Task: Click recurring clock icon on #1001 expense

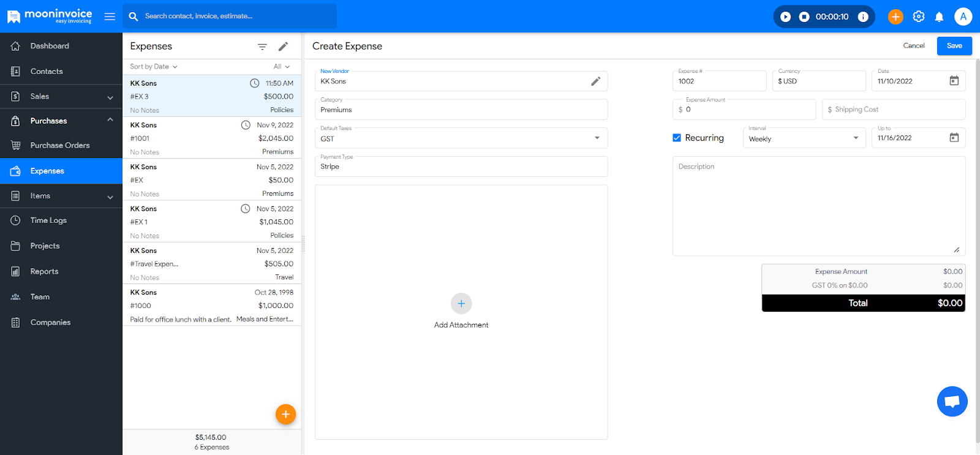Action: tap(246, 125)
